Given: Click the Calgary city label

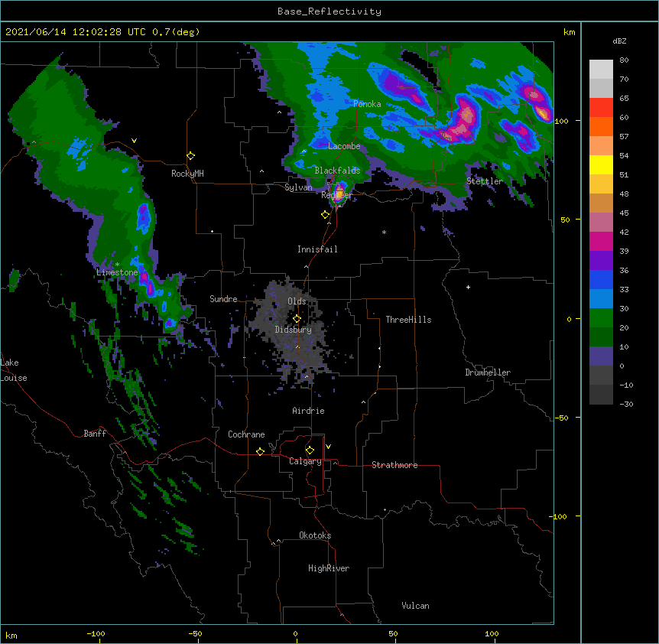Looking at the screenshot, I should 306,461.
